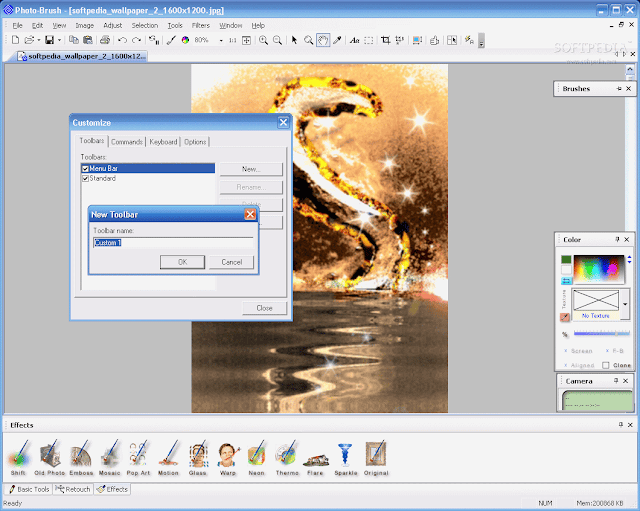Open the File menu
This screenshot has width=640, height=511.
(x=18, y=25)
